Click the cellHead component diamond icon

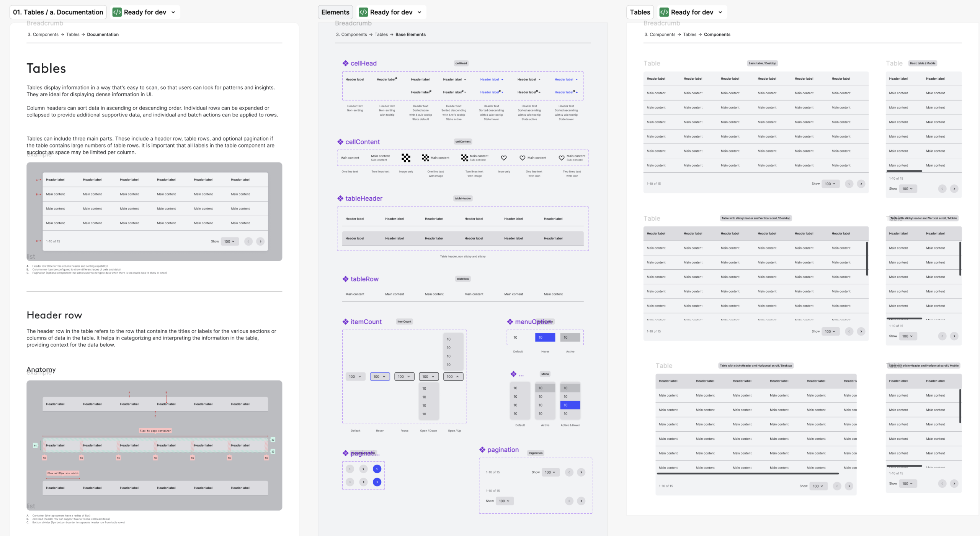coord(345,63)
